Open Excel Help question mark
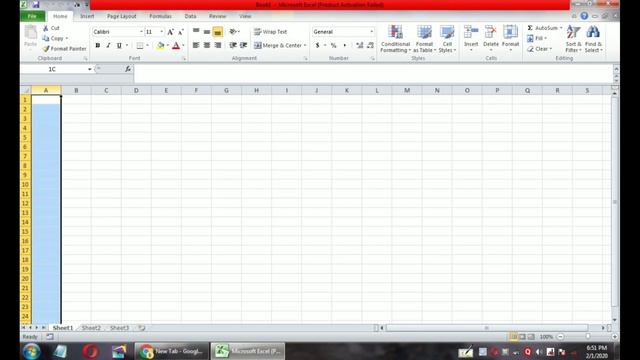 coord(584,16)
